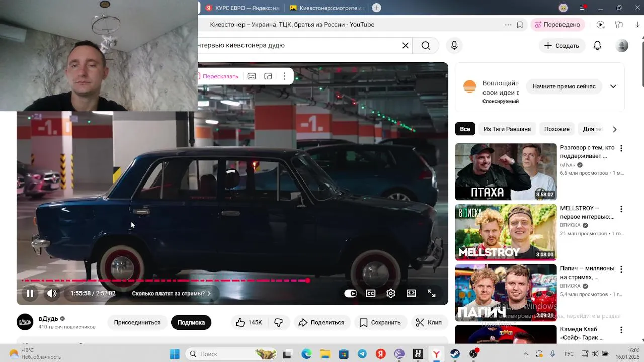
Task: Open YouTube notifications bell
Action: (597, 46)
